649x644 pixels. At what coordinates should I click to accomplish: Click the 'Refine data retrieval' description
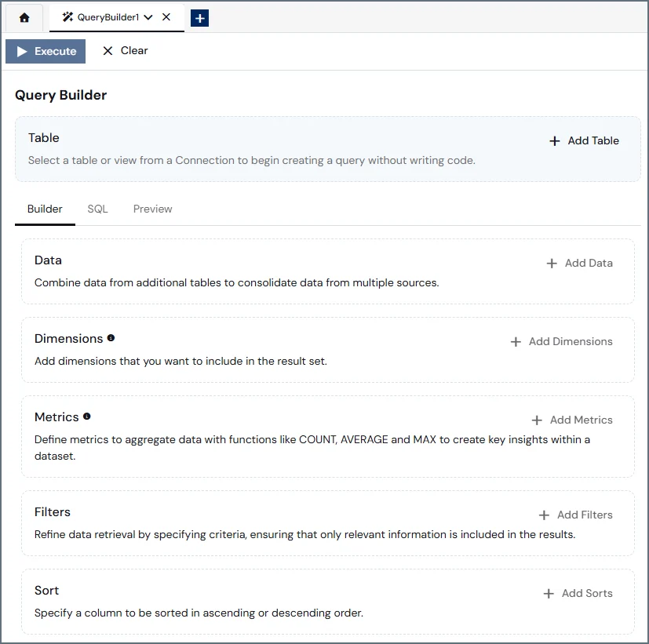(305, 535)
